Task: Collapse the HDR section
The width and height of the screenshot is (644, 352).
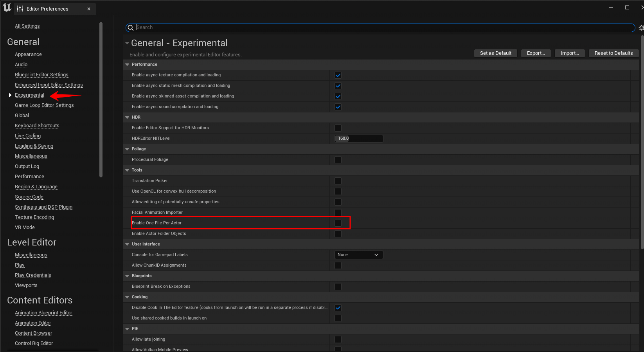Action: 127,117
